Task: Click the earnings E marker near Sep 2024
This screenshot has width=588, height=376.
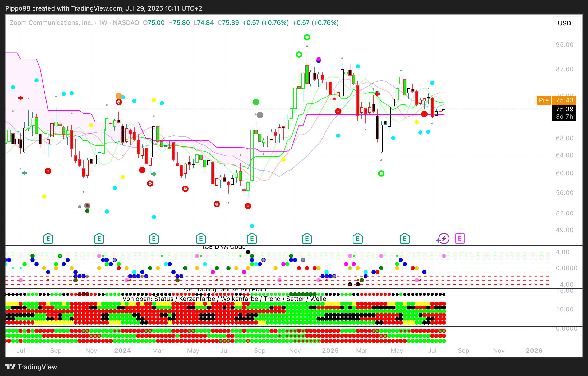Action: (252, 239)
